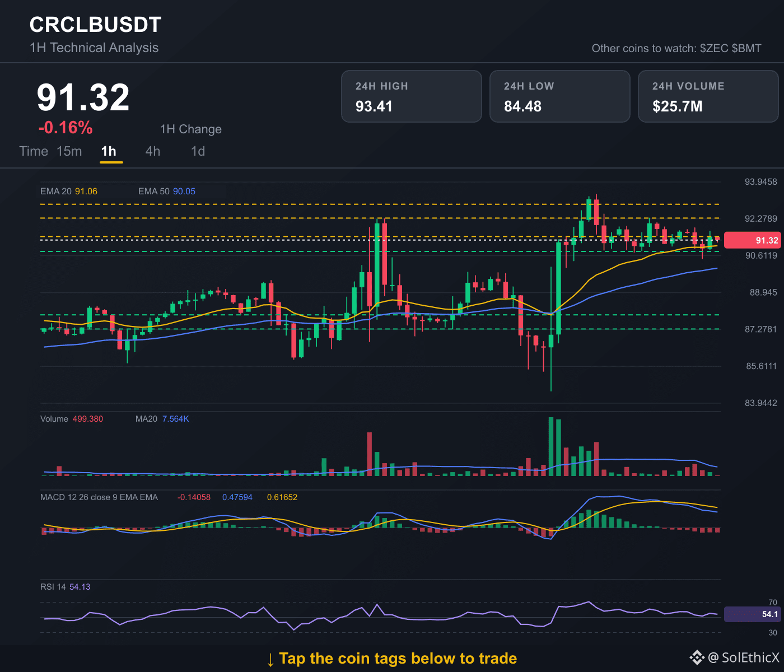This screenshot has width=784, height=672.
Task: Click the 92.2789 price axis label
Action: point(761,218)
